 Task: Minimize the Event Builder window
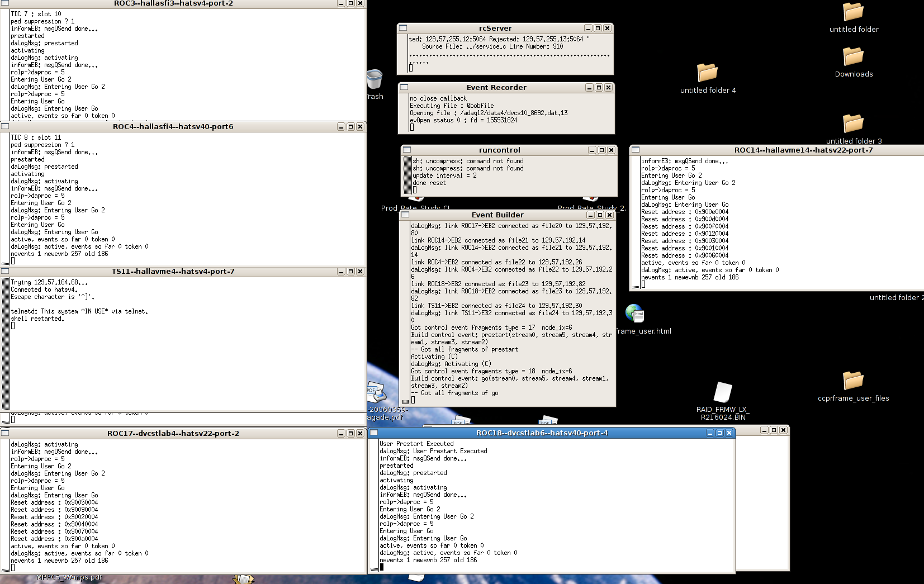[x=590, y=215]
